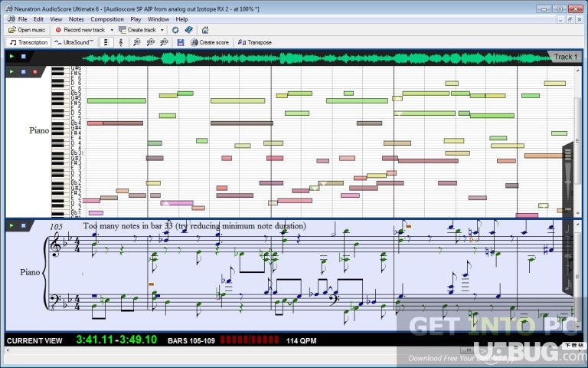Screen dimensions: 588x368
Task: Click the blue book help icon
Action: coord(189,30)
